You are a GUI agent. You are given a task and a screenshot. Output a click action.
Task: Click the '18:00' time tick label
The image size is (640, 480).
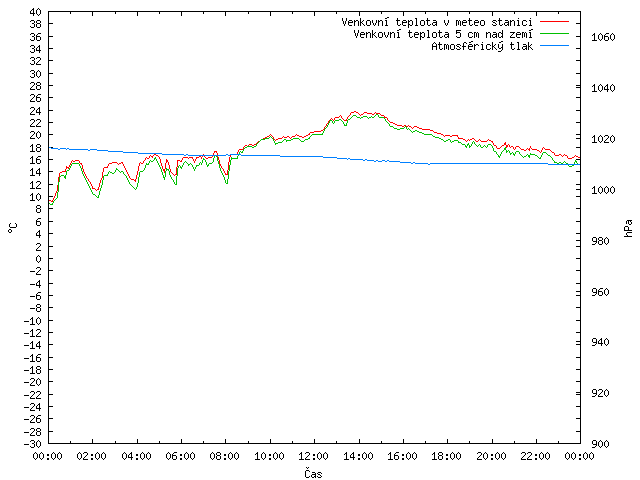click(x=447, y=456)
